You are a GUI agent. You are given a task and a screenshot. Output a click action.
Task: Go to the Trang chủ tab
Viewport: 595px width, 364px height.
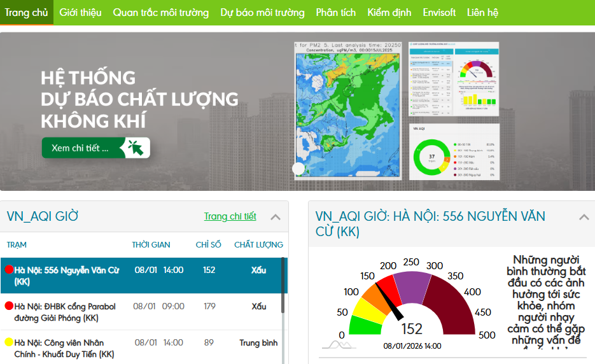[x=26, y=12]
